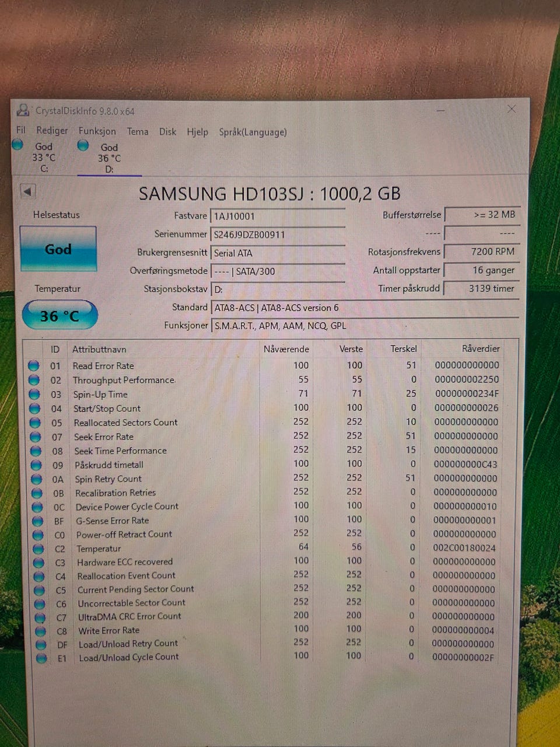The height and width of the screenshot is (747, 560).
Task: Open the Rediger menu
Action: tap(52, 130)
